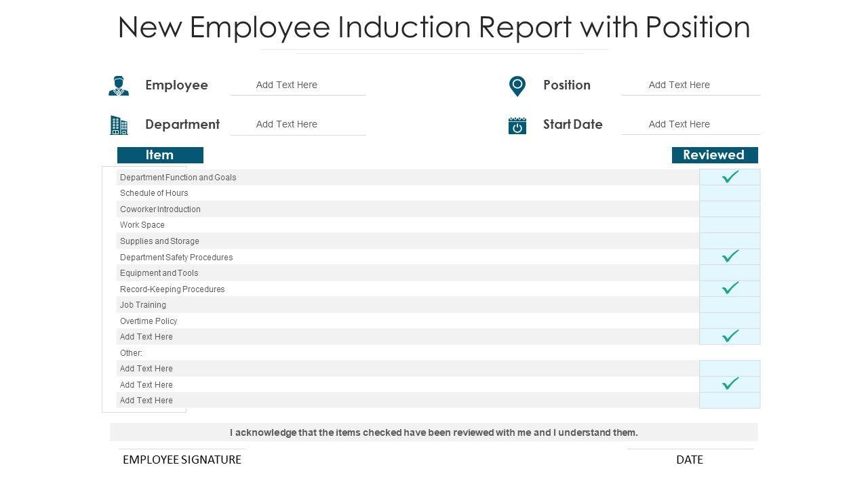Click the 'Position' field label
This screenshot has height=488, width=868.
click(x=567, y=85)
